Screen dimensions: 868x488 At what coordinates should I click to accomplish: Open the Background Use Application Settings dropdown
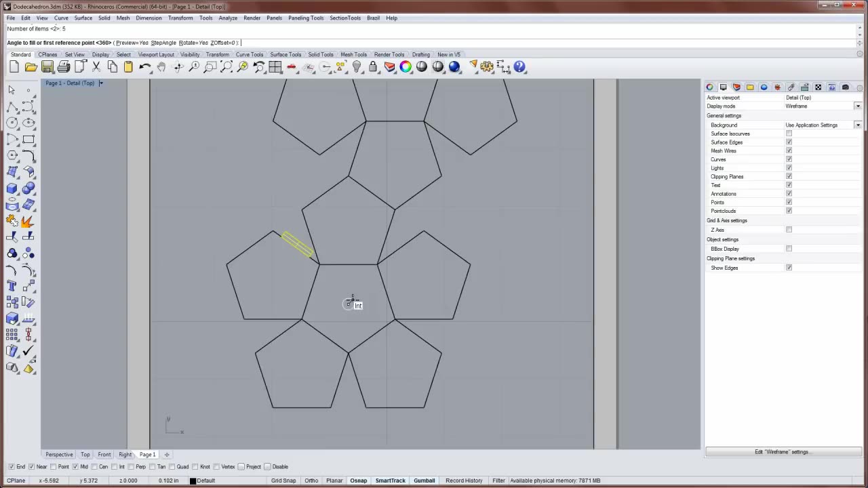858,125
